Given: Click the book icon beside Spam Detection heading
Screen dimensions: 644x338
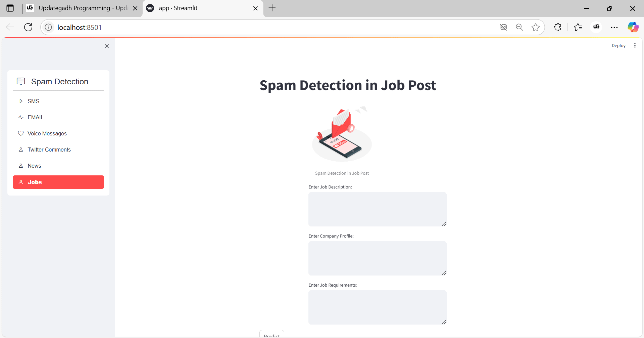Looking at the screenshot, I should pos(21,81).
